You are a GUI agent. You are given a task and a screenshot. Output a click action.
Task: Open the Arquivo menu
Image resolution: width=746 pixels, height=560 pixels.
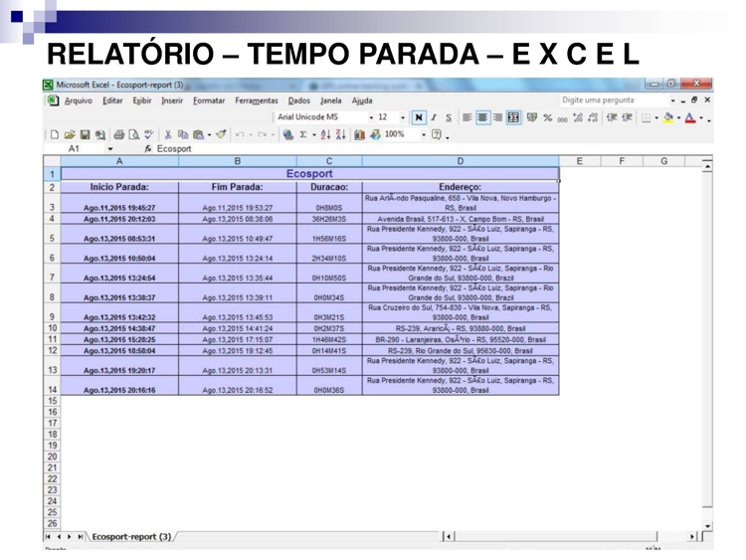click(78, 100)
